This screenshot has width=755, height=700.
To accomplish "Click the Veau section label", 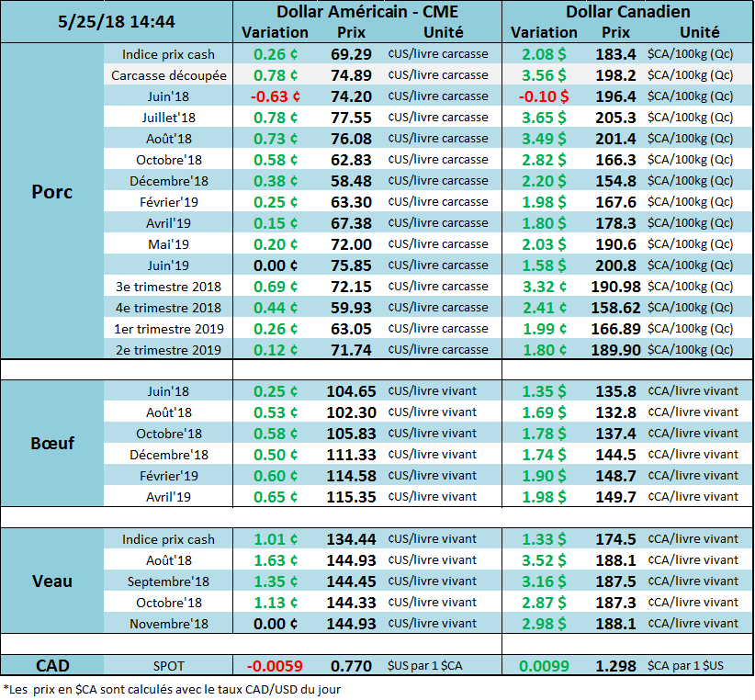I will pyautogui.click(x=52, y=581).
